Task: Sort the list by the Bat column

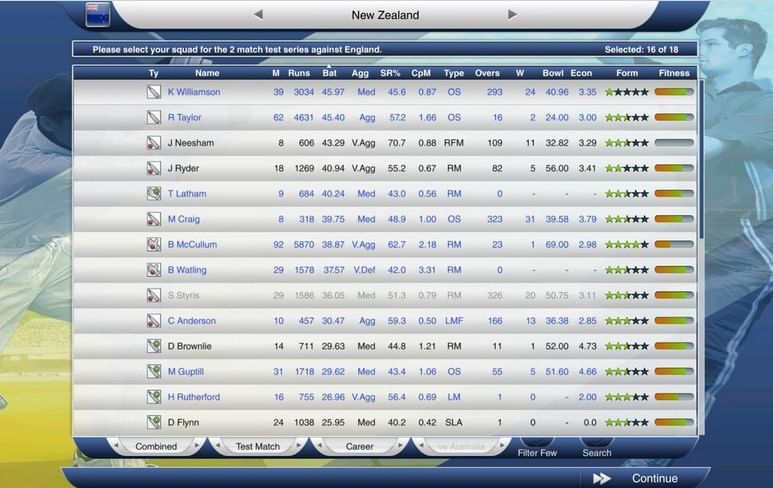Action: 332,73
